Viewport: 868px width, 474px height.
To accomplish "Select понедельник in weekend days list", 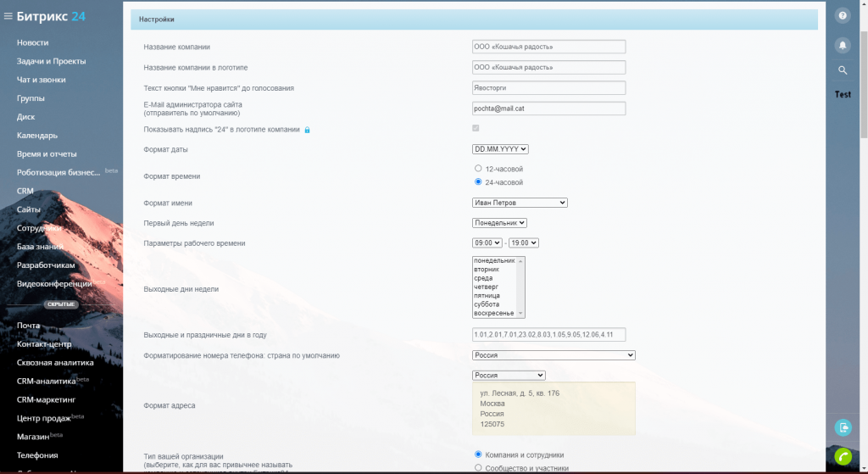I will (x=494, y=260).
